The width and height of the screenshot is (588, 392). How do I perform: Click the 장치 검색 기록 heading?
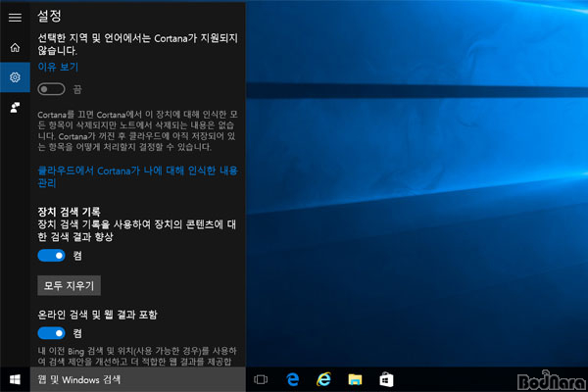point(69,212)
